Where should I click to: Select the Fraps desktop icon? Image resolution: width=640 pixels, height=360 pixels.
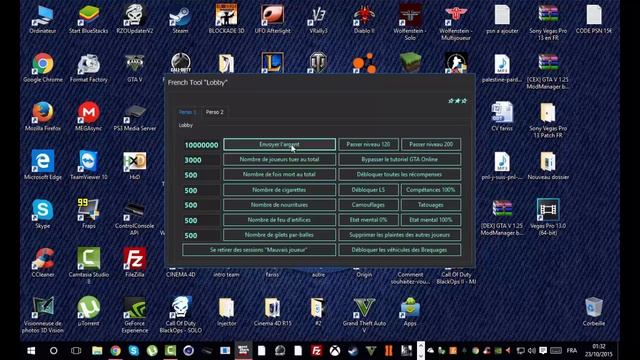click(x=89, y=214)
